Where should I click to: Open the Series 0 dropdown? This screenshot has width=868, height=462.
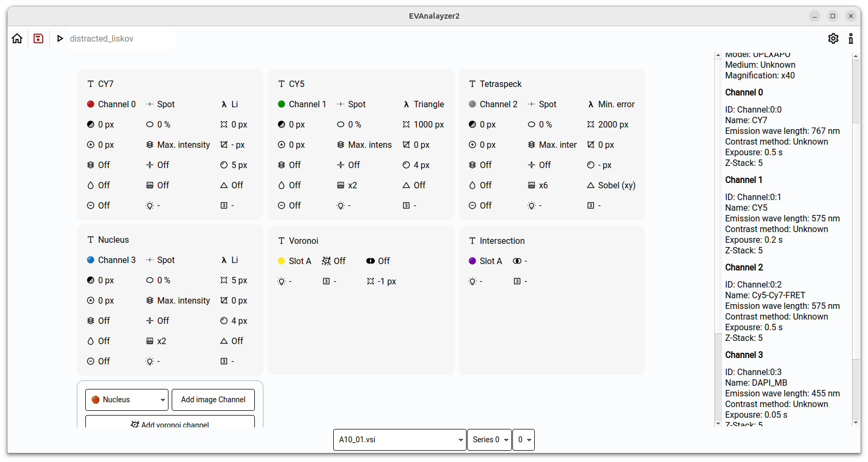[489, 440]
